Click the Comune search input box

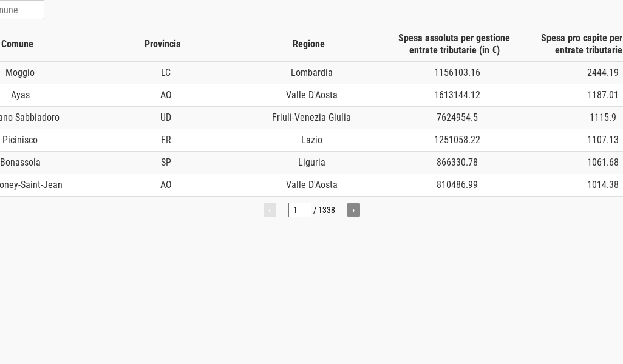(x=21, y=10)
